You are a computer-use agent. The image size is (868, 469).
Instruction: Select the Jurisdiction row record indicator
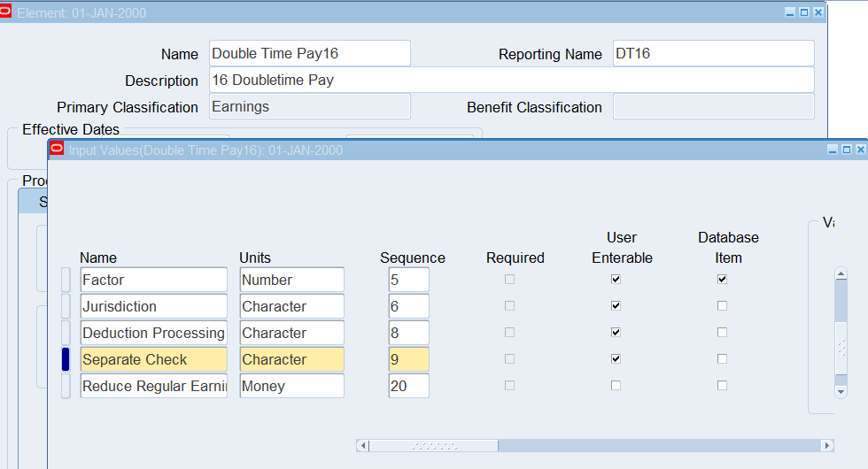tap(66, 306)
